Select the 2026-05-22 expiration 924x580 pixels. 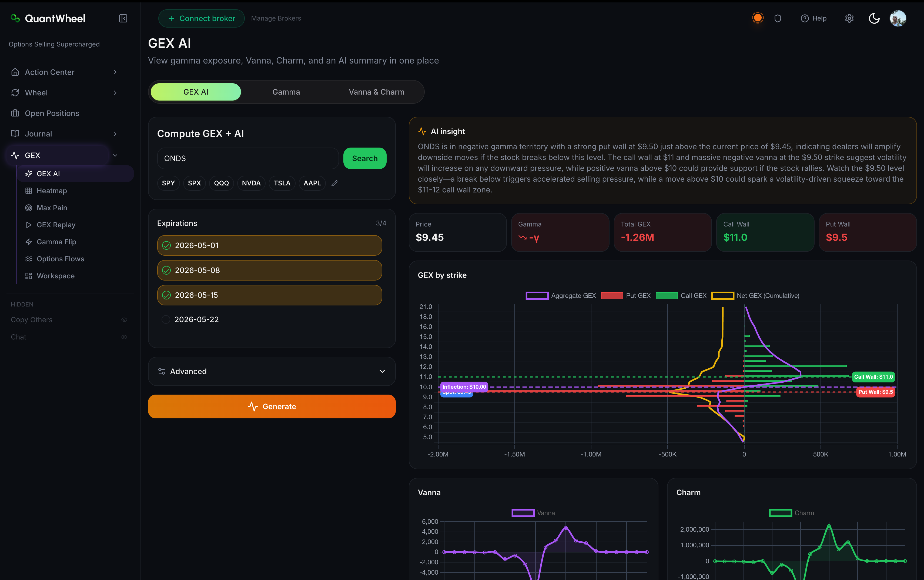pyautogui.click(x=270, y=319)
